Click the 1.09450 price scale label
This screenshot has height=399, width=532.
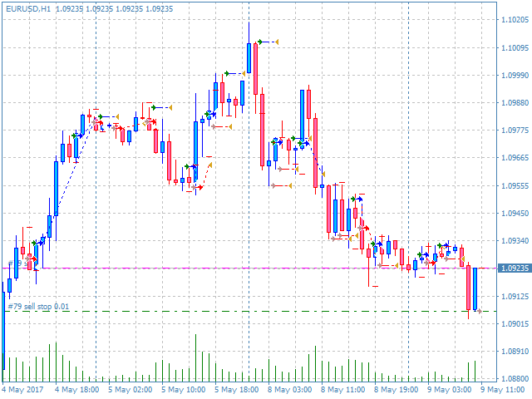pyautogui.click(x=515, y=213)
